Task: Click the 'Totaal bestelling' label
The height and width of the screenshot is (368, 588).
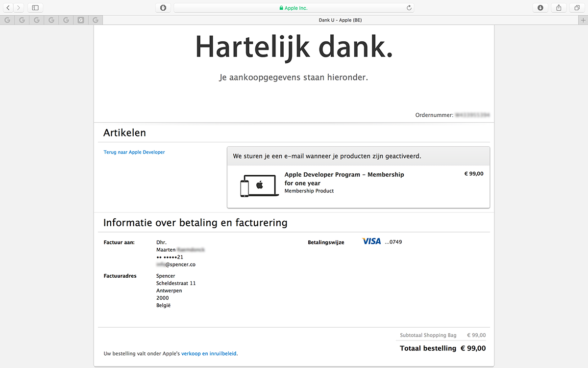Action: [x=428, y=348]
